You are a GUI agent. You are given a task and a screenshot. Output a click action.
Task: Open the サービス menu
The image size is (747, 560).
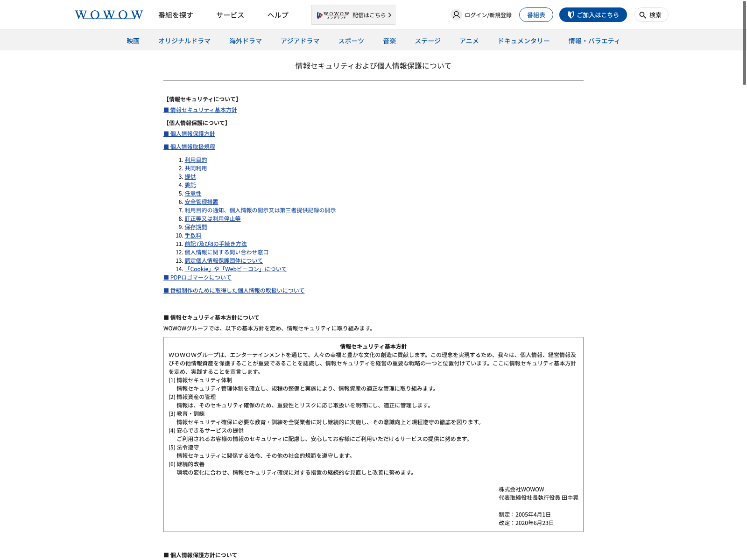(230, 15)
